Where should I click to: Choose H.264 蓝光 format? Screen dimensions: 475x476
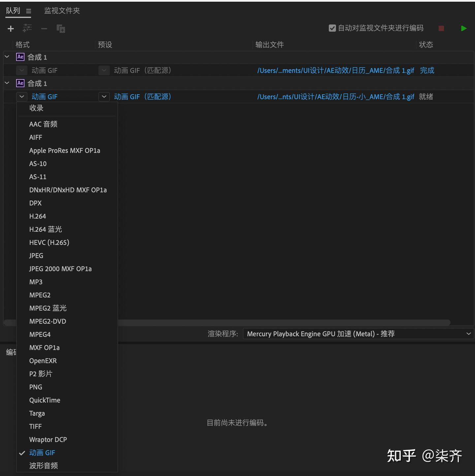(67, 229)
